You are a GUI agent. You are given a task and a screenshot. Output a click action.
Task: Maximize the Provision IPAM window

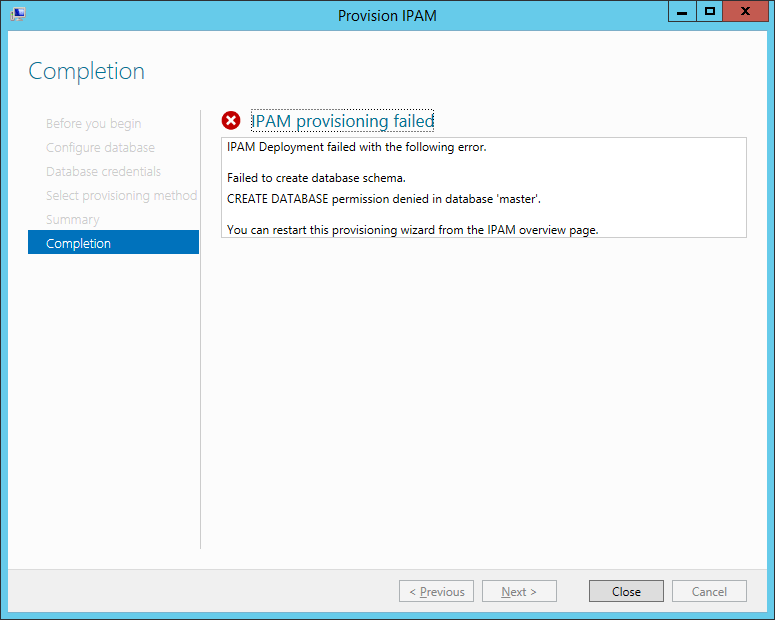point(710,11)
